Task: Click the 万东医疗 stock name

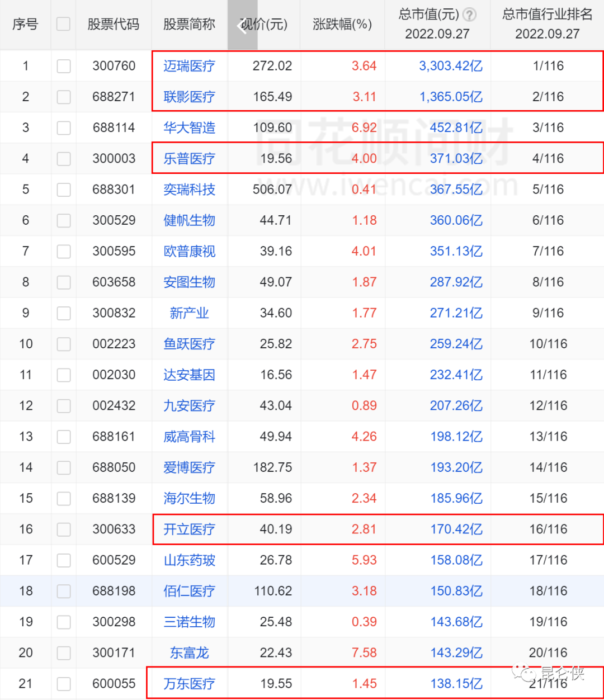Action: [x=189, y=684]
